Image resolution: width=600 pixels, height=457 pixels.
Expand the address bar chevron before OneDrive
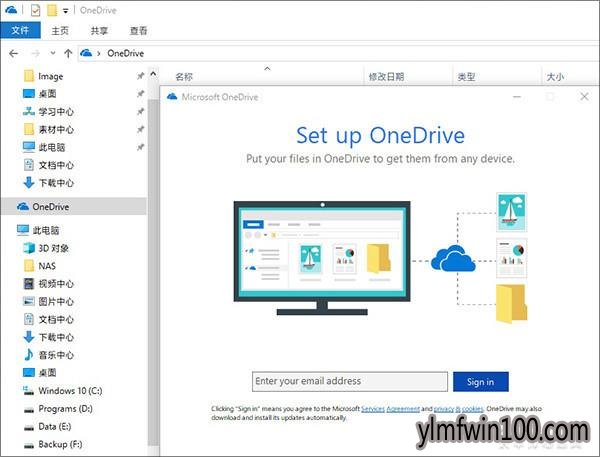pos(99,54)
